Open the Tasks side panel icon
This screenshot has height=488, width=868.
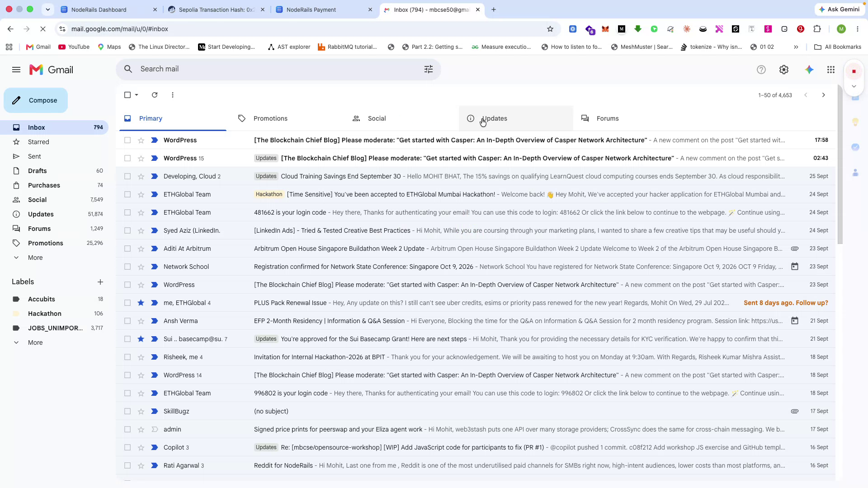(x=855, y=147)
